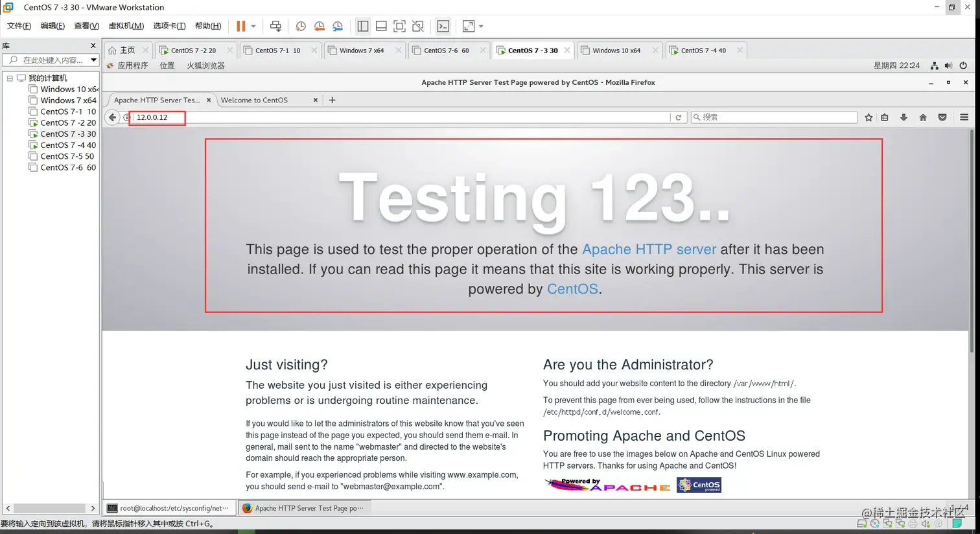Open the 文件(F) menu
Viewport: 980px width, 534px height.
[19, 26]
